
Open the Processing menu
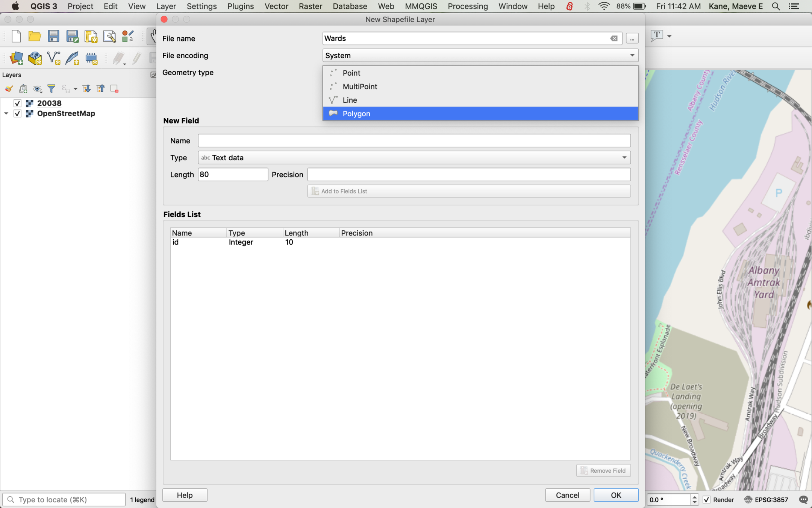[x=467, y=6]
